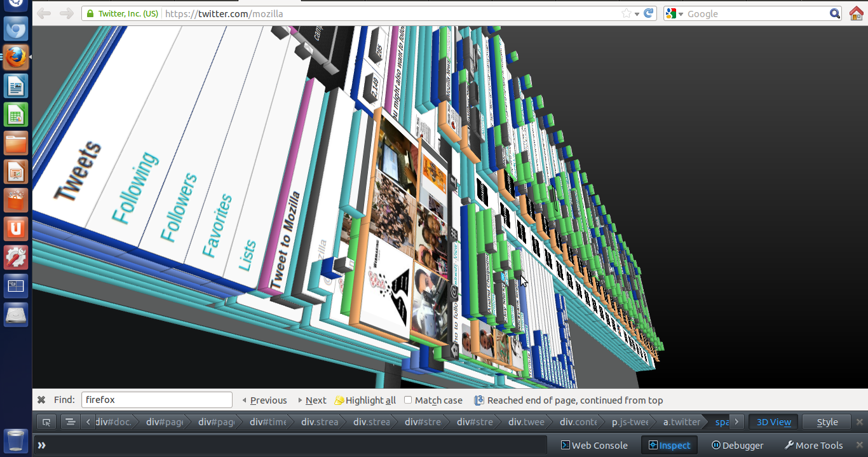Image resolution: width=868 pixels, height=457 pixels.
Task: Activate the element picker inspect icon
Action: [46, 422]
